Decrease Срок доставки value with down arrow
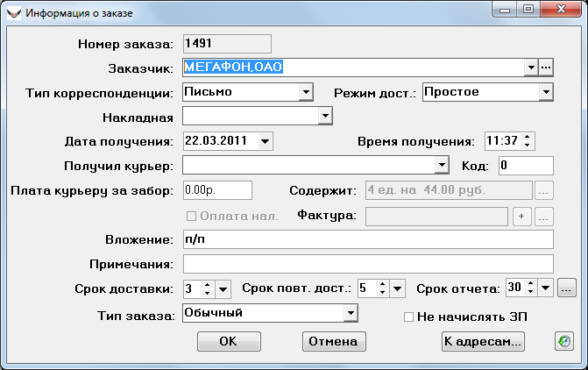 [208, 293]
